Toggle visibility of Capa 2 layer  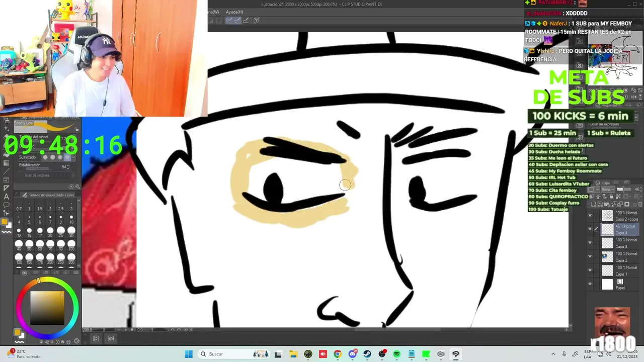590,256
